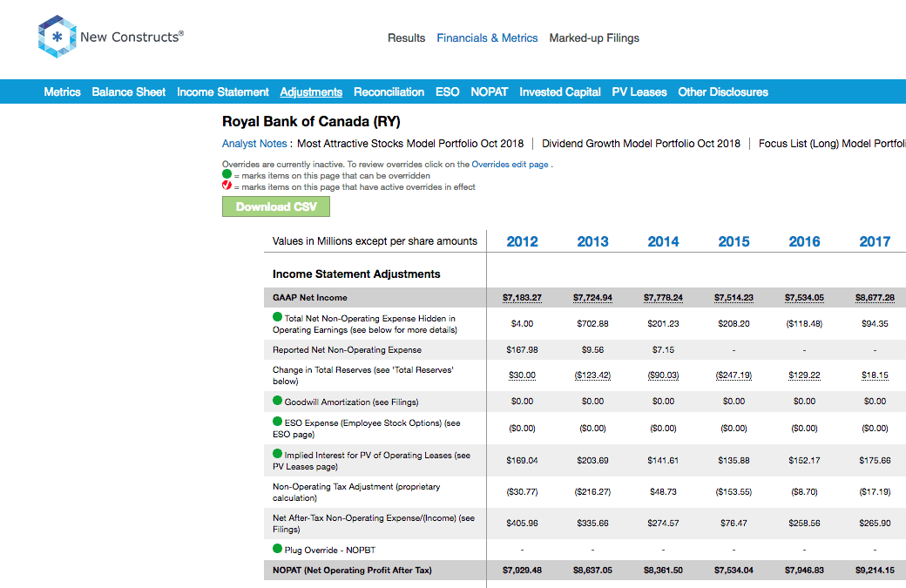906x588 pixels.
Task: Go to the Reconciliation section
Action: tap(389, 91)
